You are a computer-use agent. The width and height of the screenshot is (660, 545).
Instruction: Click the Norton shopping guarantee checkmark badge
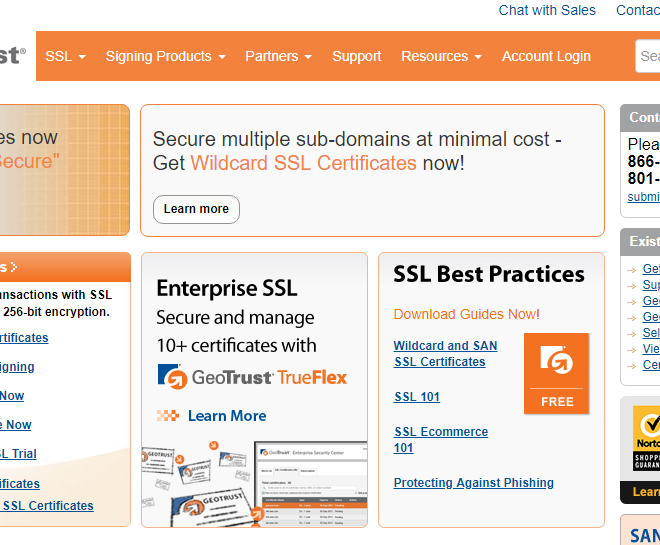(x=647, y=439)
